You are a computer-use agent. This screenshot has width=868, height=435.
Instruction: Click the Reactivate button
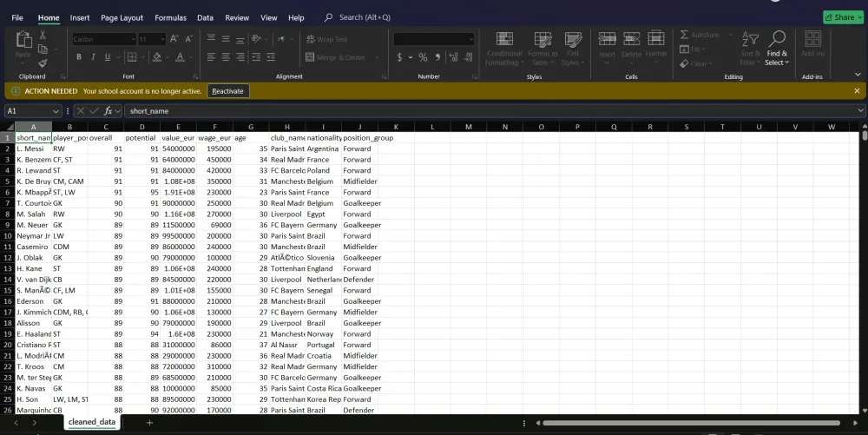227,91
